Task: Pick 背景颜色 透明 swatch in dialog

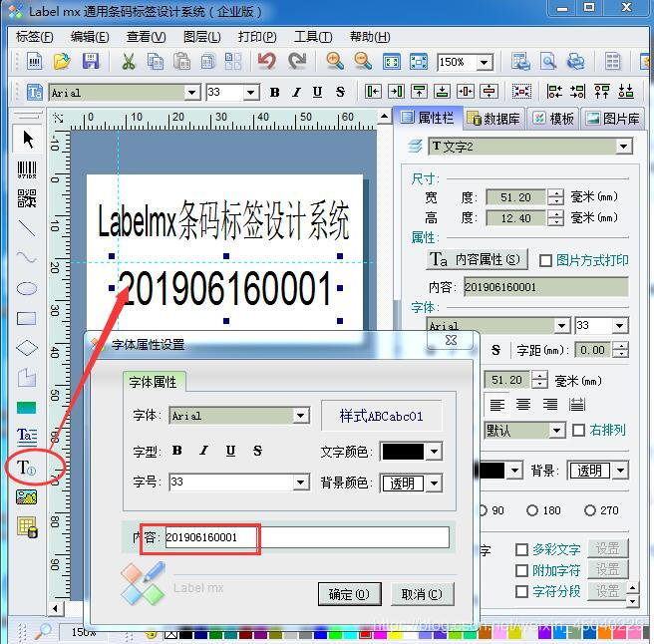Action: click(403, 483)
